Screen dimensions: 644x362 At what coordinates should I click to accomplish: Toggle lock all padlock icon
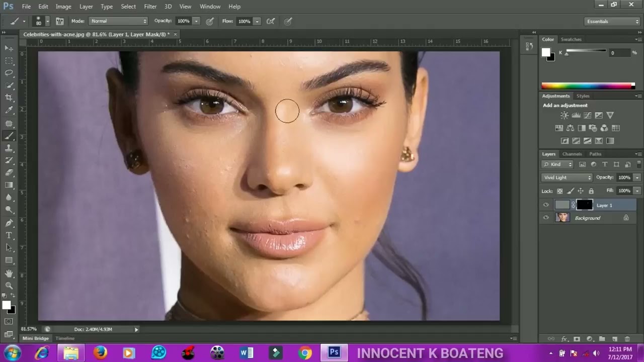(591, 191)
